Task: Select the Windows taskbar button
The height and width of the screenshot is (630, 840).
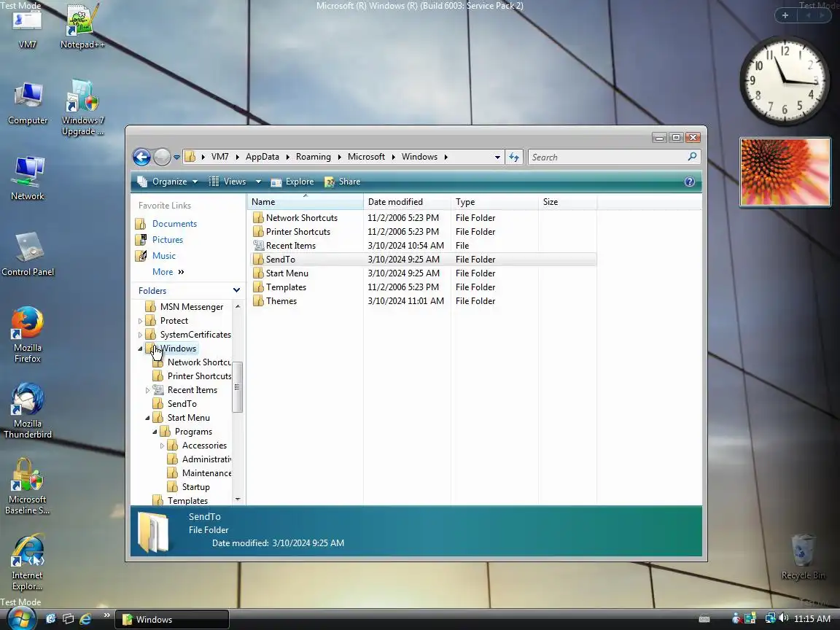Action: click(x=172, y=619)
